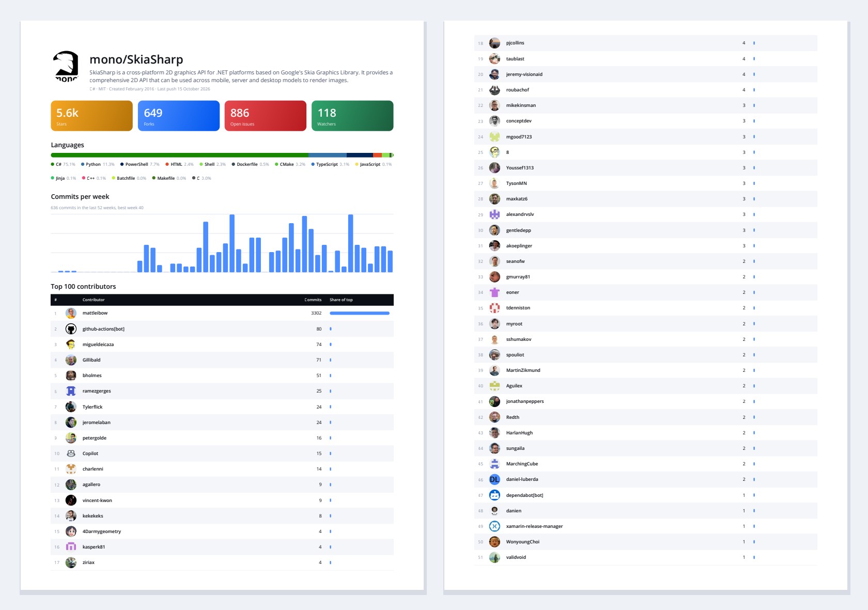The height and width of the screenshot is (610, 868).
Task: Click the TypeScript language legend entry
Action: 330,164
